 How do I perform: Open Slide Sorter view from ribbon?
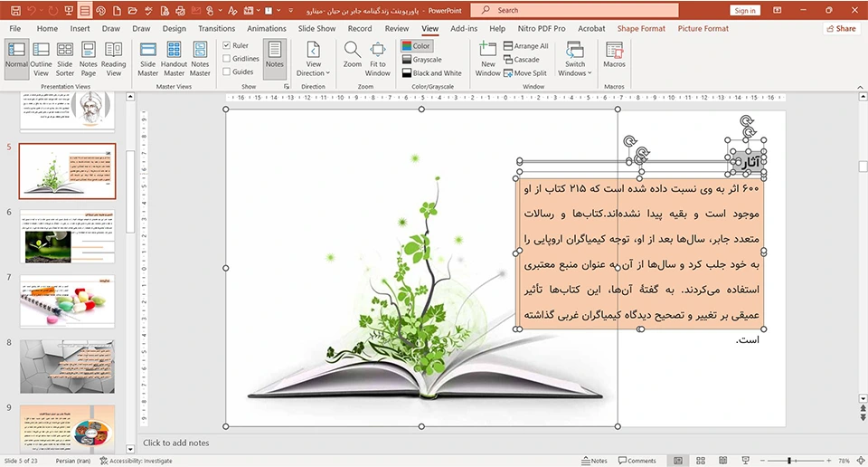(65, 59)
